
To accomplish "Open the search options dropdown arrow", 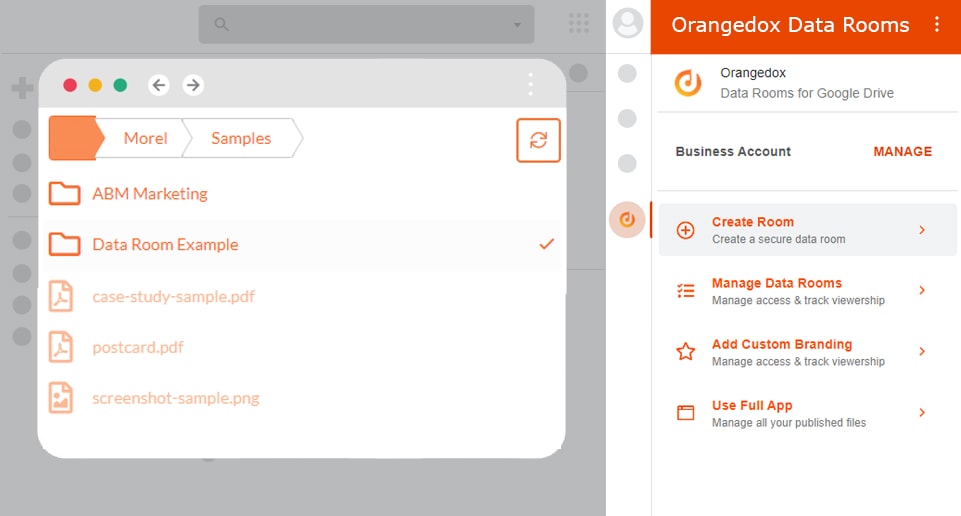I will coord(517,25).
